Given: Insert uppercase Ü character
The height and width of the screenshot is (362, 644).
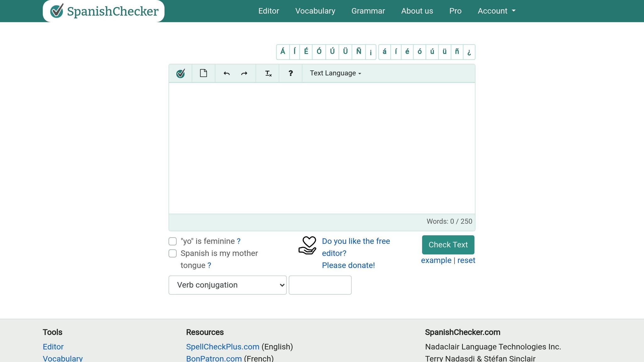Looking at the screenshot, I should tap(346, 52).
